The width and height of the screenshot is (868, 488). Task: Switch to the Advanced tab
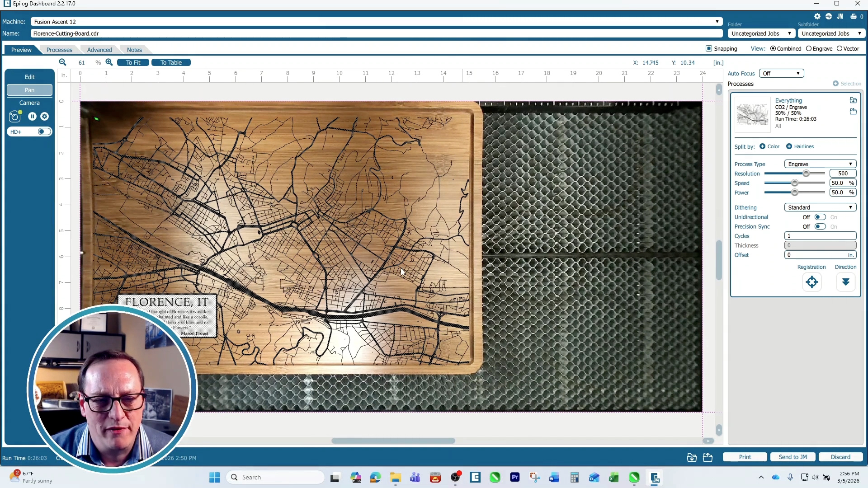click(100, 50)
